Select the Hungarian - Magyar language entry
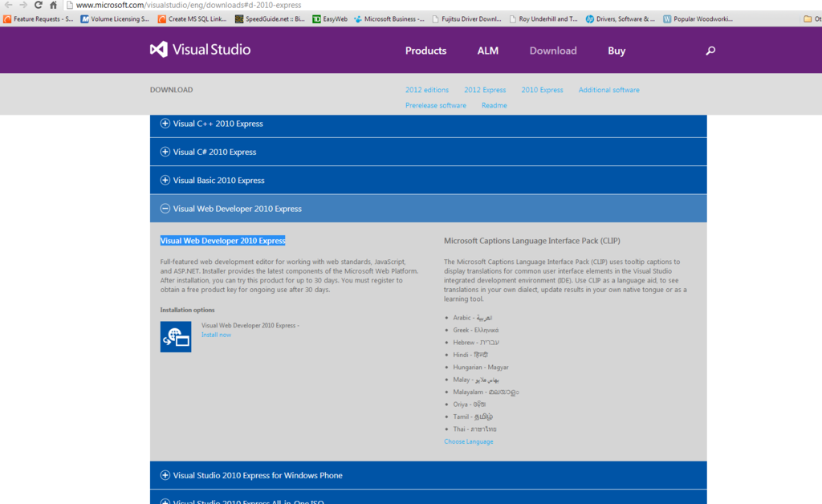The image size is (822, 504). click(482, 367)
